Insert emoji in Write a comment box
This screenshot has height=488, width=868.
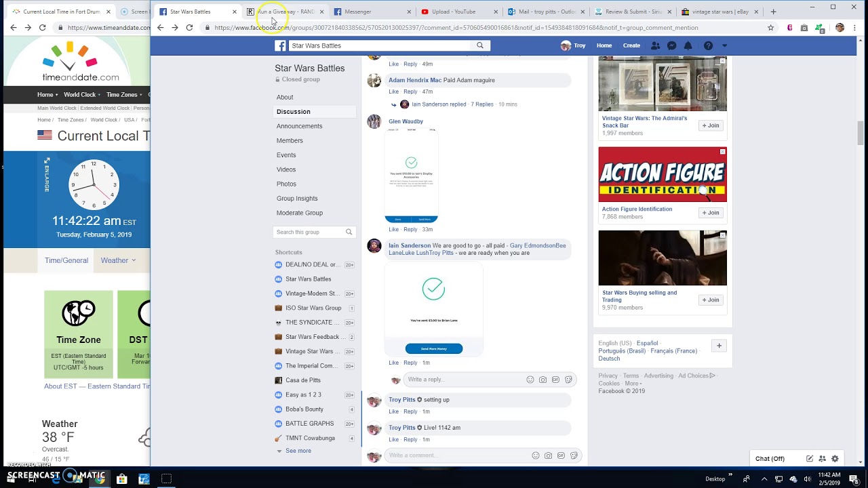(536, 455)
